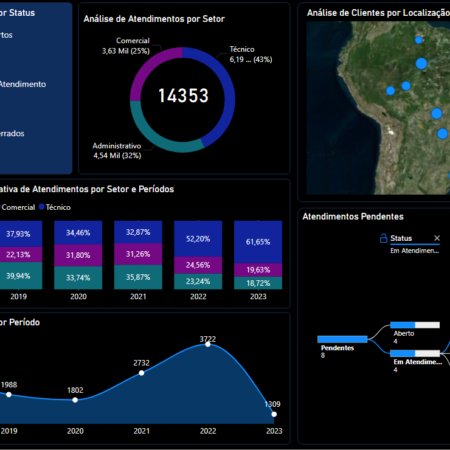Image resolution: width=450 pixels, height=450 pixels.
Task: Click the Comercial legend label
Action: 18,207
